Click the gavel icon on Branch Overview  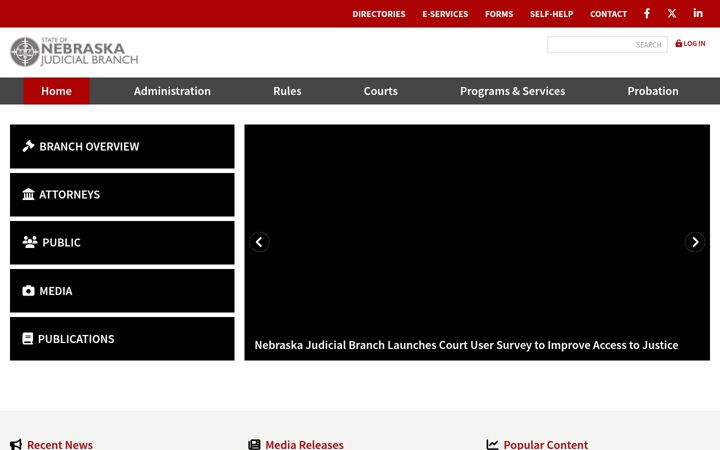28,146
